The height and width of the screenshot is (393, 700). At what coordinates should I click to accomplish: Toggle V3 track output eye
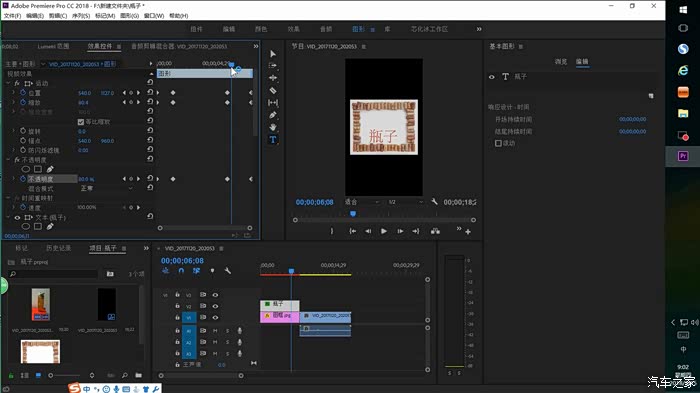[215, 295]
